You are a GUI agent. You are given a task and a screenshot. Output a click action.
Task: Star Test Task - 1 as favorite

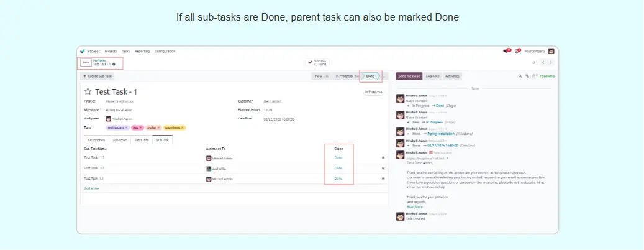point(88,91)
